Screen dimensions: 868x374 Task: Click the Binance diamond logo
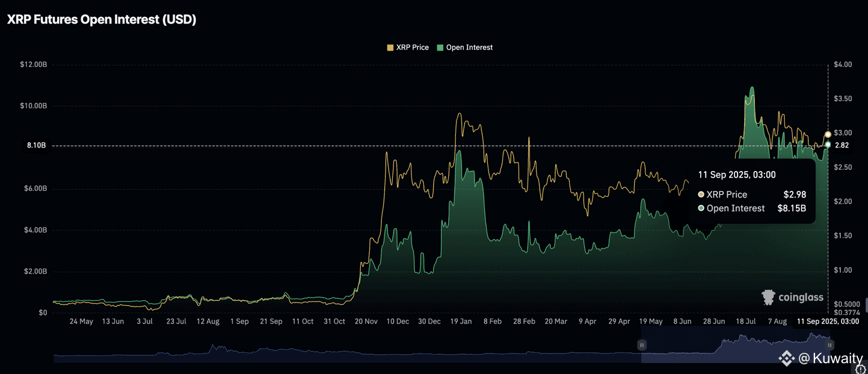click(x=786, y=359)
